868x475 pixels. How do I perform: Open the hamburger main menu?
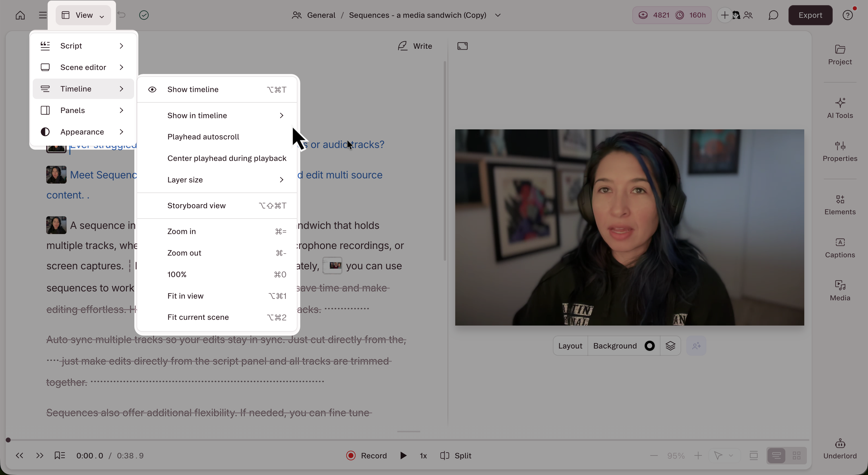point(42,15)
